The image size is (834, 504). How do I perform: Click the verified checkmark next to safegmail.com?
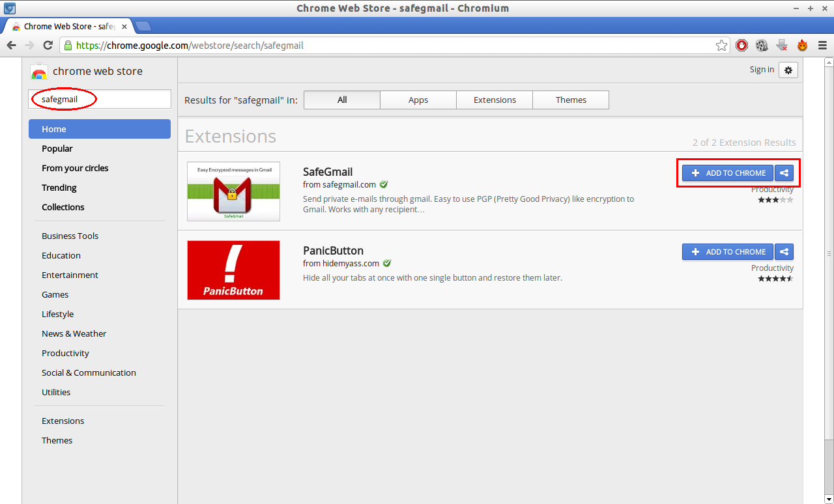coord(384,184)
